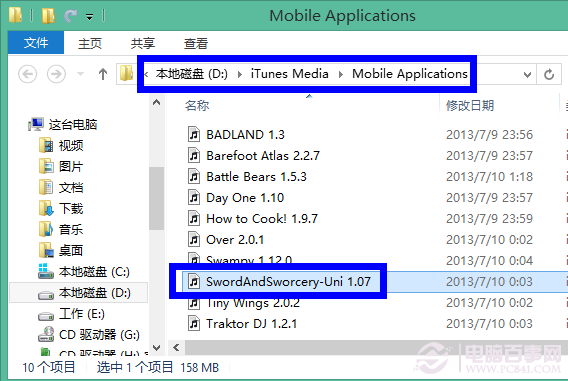Sort by the 名称 column header
Viewport: 568px width, 381px height.
[x=197, y=105]
